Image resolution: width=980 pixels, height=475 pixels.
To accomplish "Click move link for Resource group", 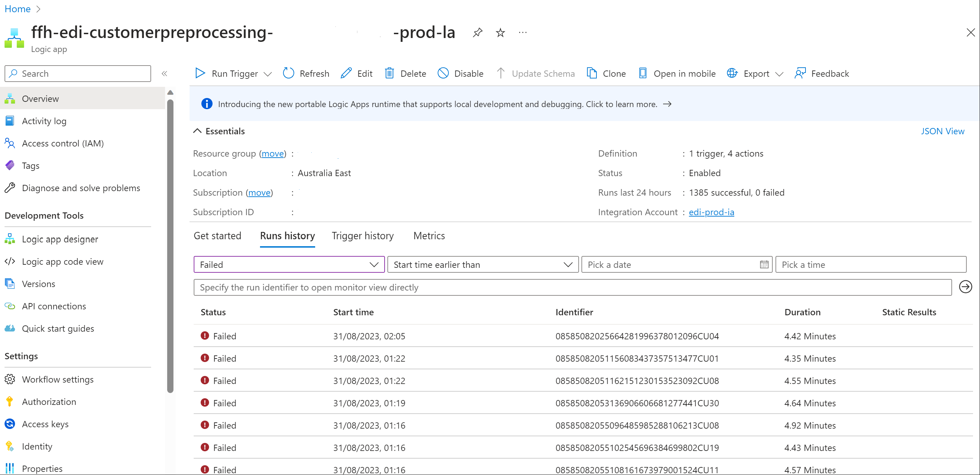I will coord(273,154).
